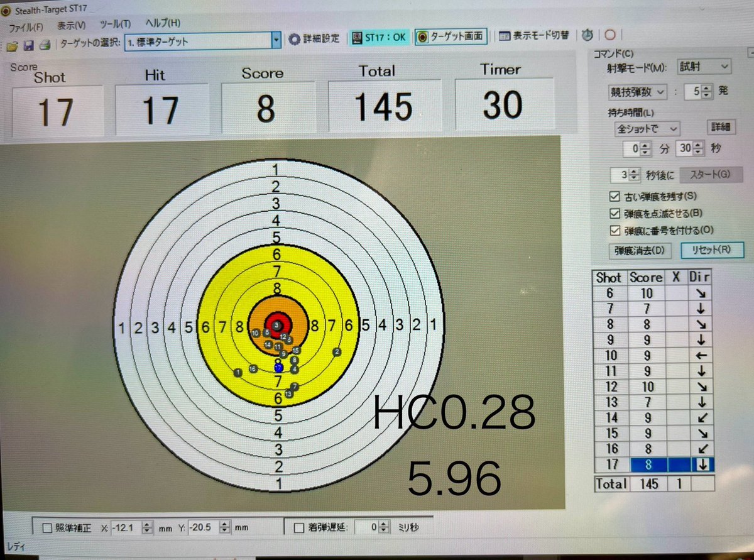
Task: Select the shot 9 row in table
Action: tap(653, 340)
